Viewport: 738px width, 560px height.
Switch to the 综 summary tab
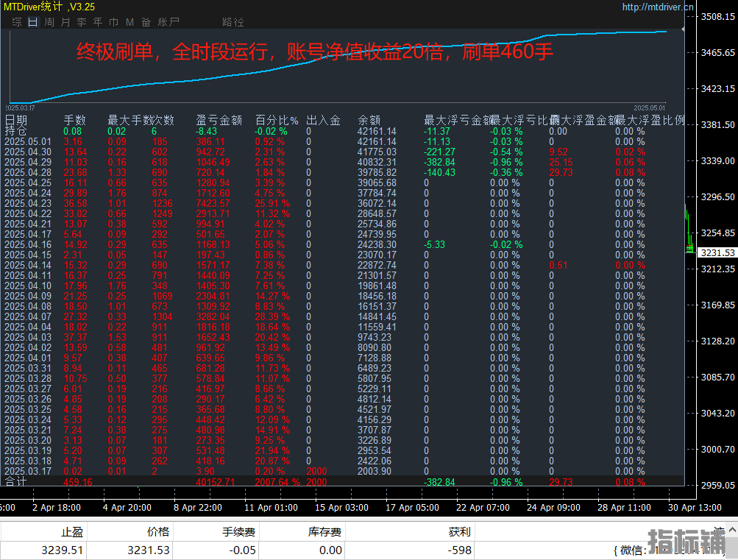17,22
